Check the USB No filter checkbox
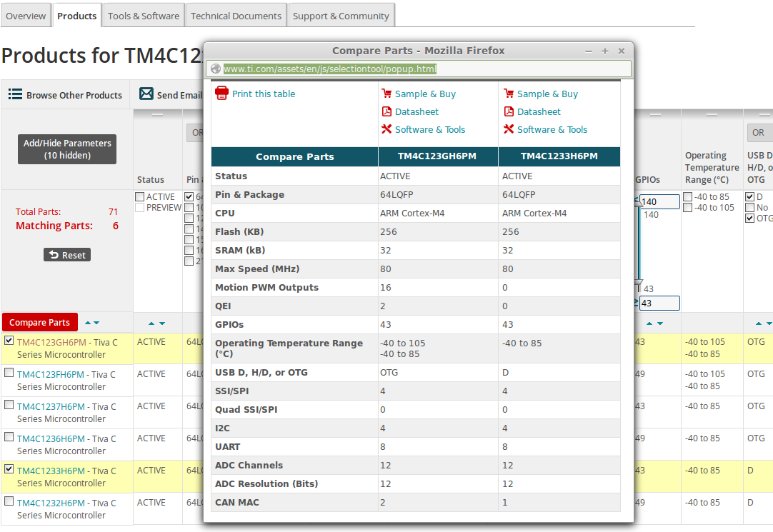773x532 pixels. 750,207
